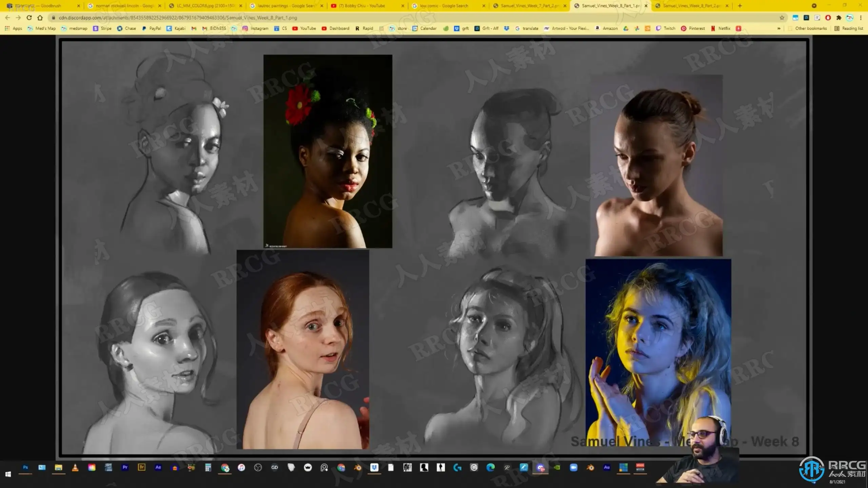Open VLC media player taskbar icon
Image resolution: width=868 pixels, height=488 pixels.
tap(75, 467)
